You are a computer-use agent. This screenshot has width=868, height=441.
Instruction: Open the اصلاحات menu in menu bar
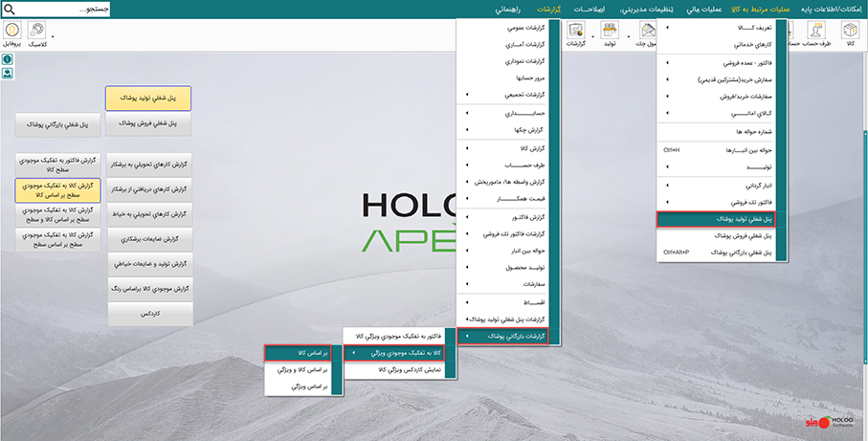coord(590,10)
